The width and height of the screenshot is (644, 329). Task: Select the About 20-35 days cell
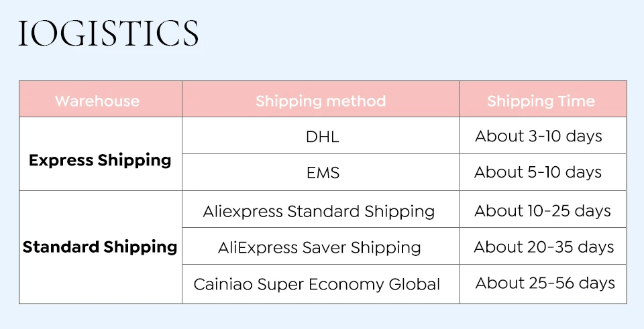coord(543,247)
